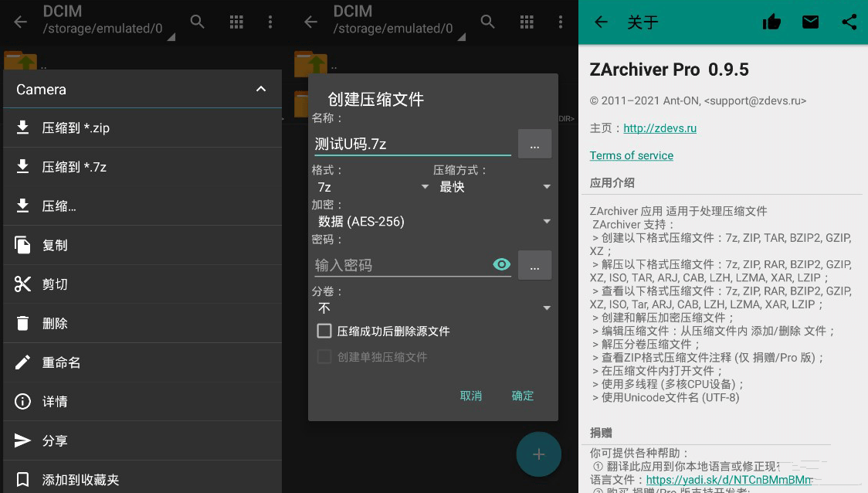This screenshot has width=868, height=493.
Task: Tick the 创建单独压缩文件 checkbox
Action: click(325, 357)
